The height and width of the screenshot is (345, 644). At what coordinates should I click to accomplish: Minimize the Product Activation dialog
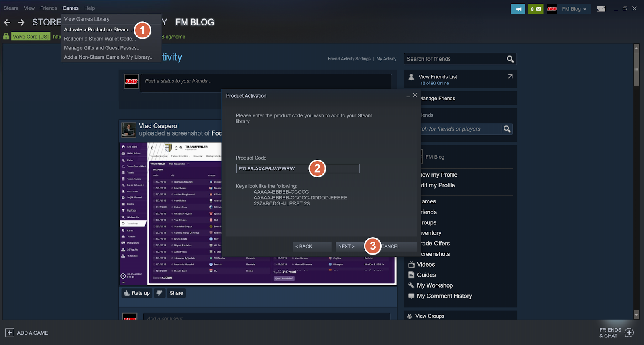pos(408,96)
